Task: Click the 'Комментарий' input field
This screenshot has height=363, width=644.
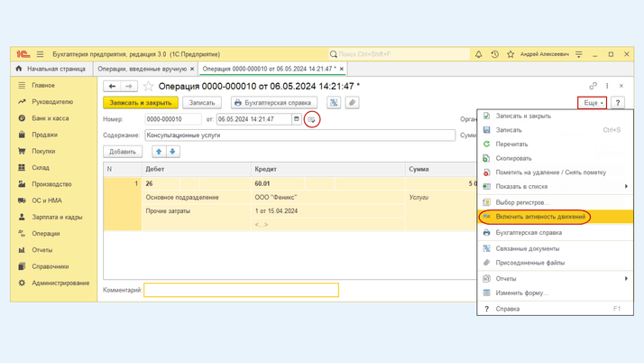Action: pos(241,290)
